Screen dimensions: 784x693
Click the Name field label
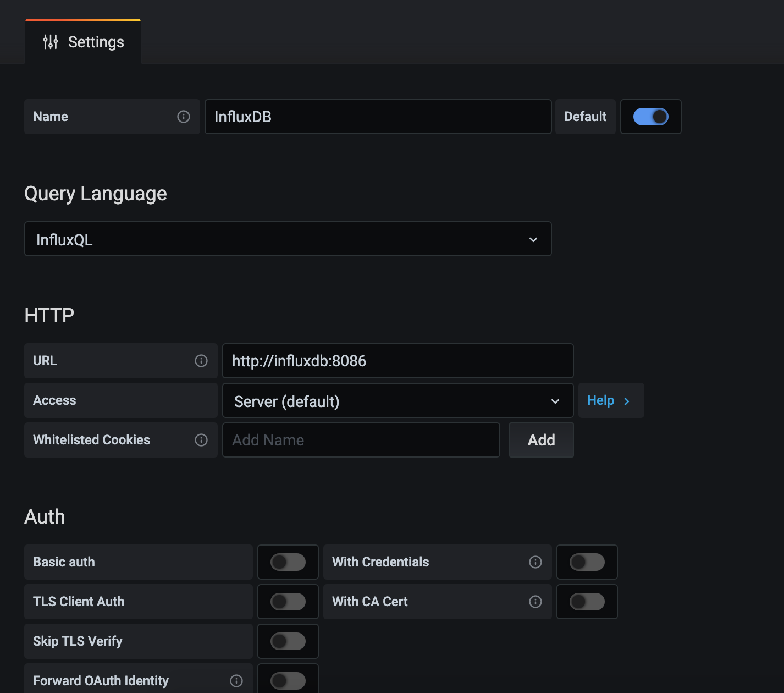[51, 117]
